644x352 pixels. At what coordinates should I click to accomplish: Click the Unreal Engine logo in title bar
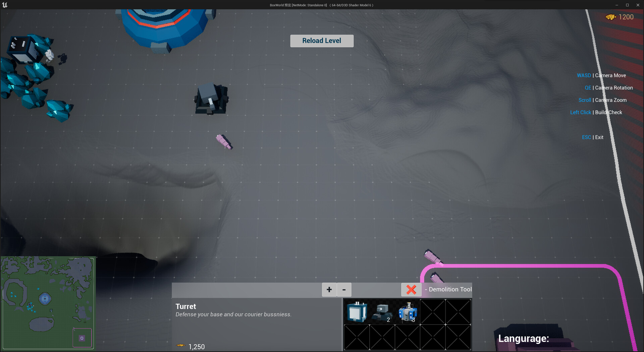5,5
